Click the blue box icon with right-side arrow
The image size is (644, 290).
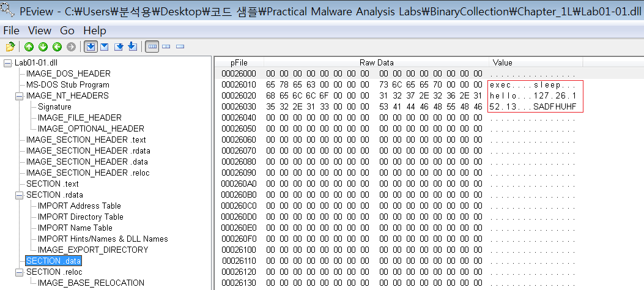119,47
